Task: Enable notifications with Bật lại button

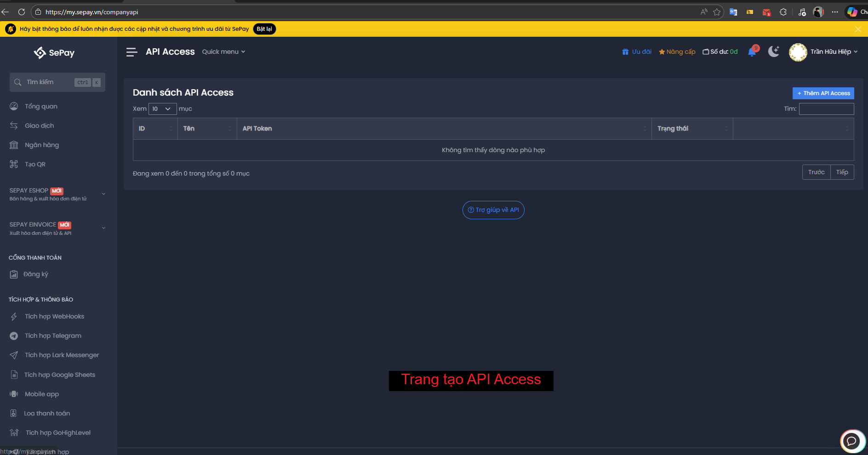Action: [x=264, y=29]
